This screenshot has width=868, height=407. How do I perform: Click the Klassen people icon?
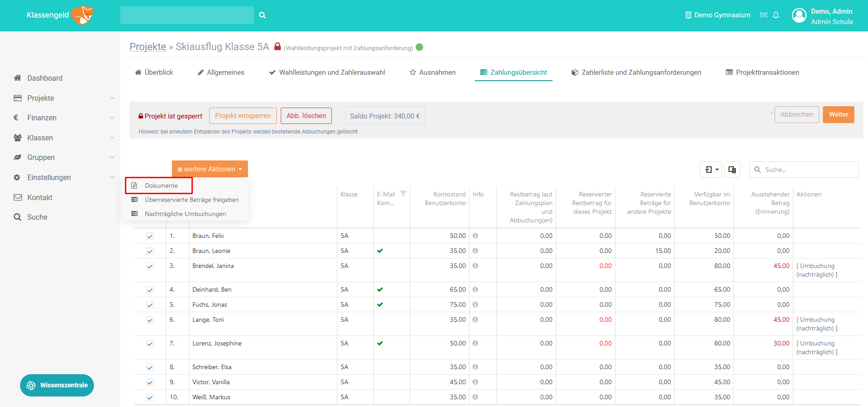tap(18, 138)
